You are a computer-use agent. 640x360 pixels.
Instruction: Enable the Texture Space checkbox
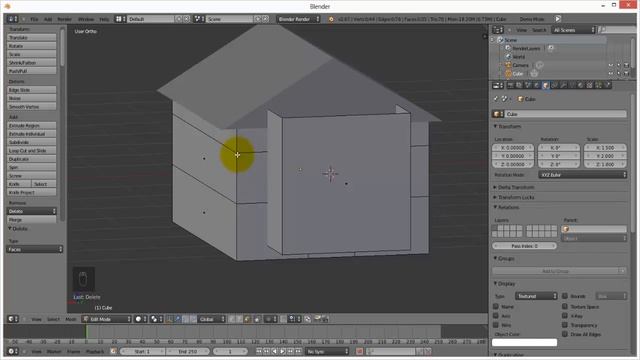click(x=565, y=307)
